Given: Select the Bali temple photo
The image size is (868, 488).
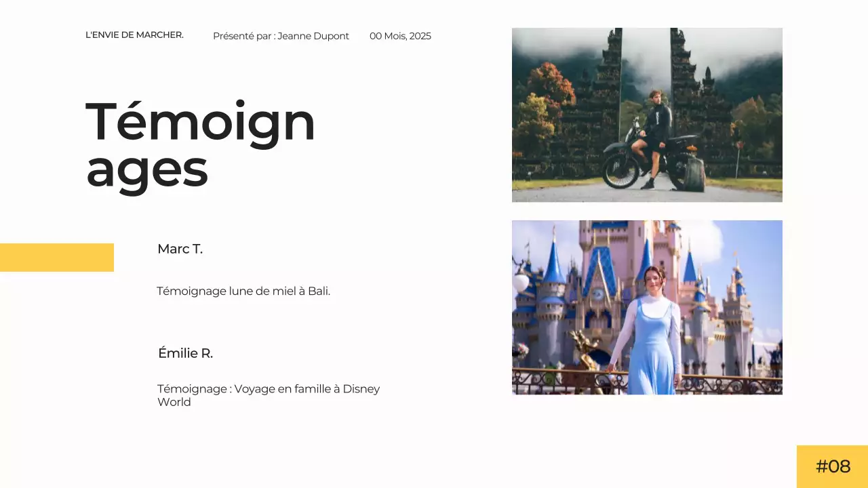Looking at the screenshot, I should (647, 115).
